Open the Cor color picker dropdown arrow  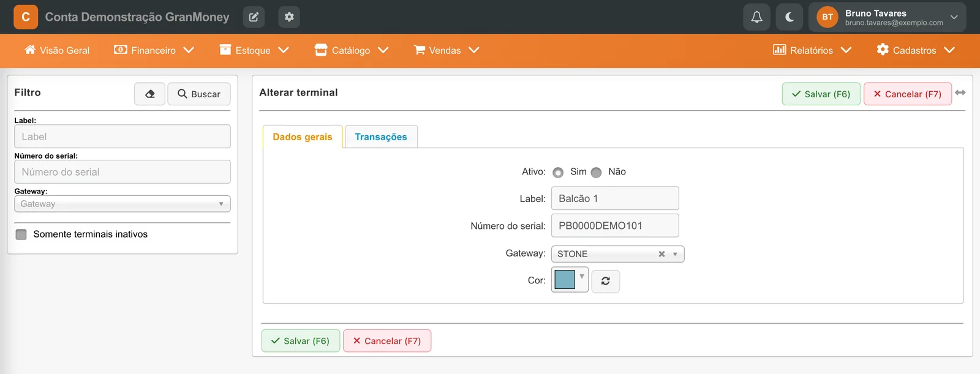coord(582,277)
